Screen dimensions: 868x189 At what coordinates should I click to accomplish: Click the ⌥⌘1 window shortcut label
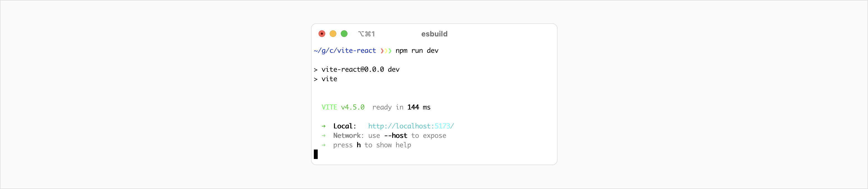[x=366, y=34]
